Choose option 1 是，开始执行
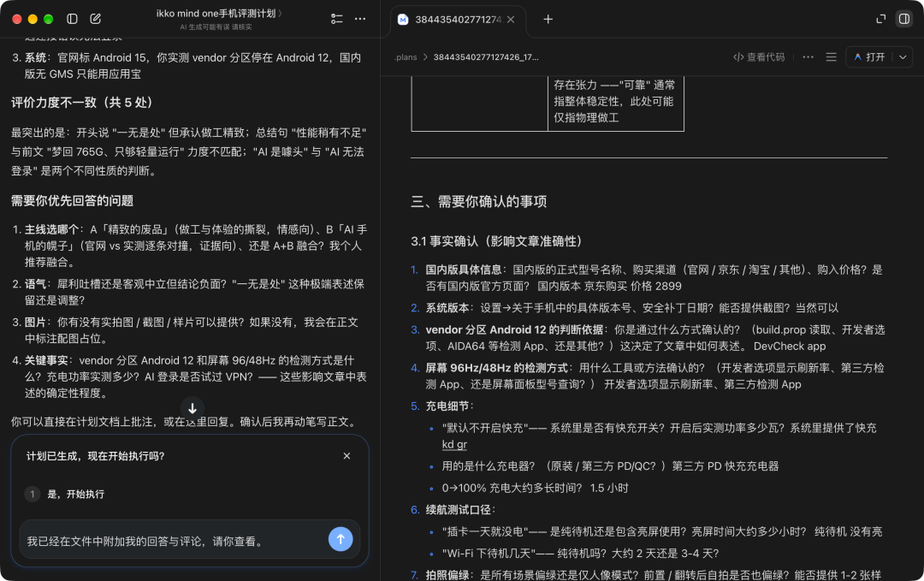 190,494
